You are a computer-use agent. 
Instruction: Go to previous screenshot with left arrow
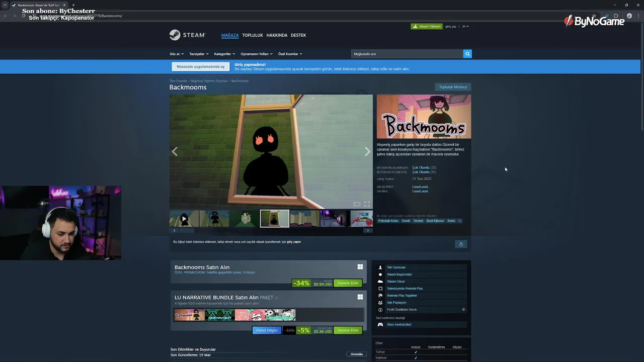[175, 151]
